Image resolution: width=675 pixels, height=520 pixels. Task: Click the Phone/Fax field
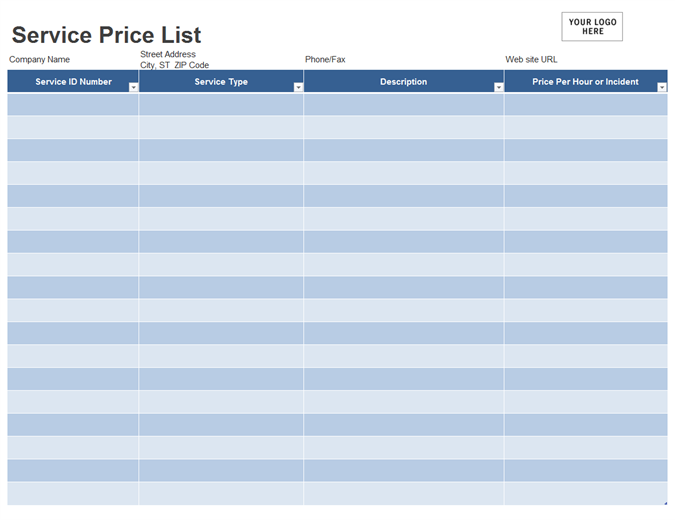coord(325,60)
